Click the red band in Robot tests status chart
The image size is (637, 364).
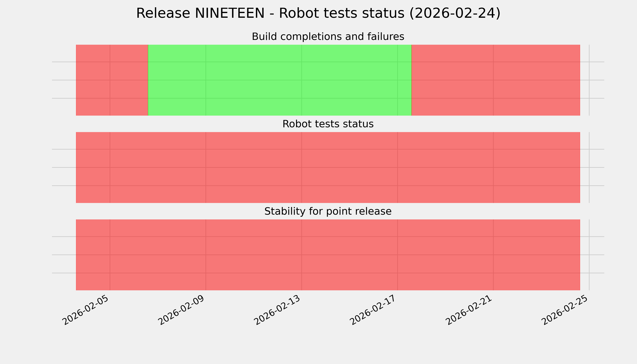coord(328,167)
